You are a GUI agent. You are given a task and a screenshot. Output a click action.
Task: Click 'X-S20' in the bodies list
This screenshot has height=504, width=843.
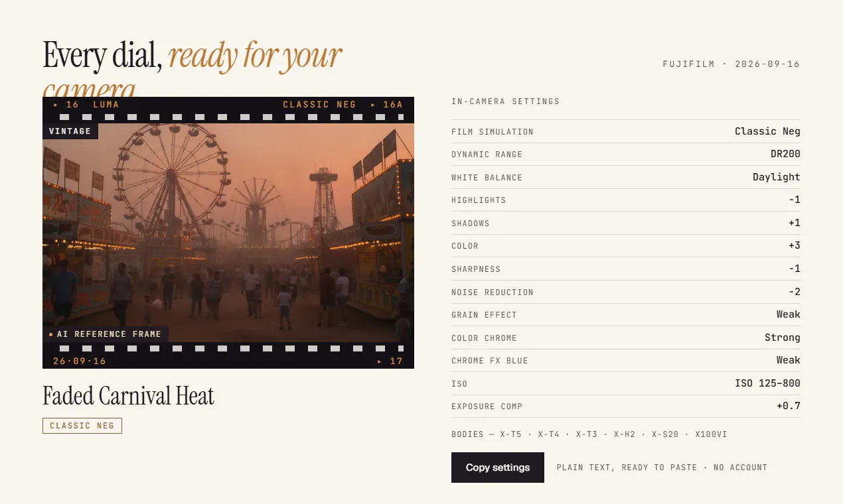(665, 434)
